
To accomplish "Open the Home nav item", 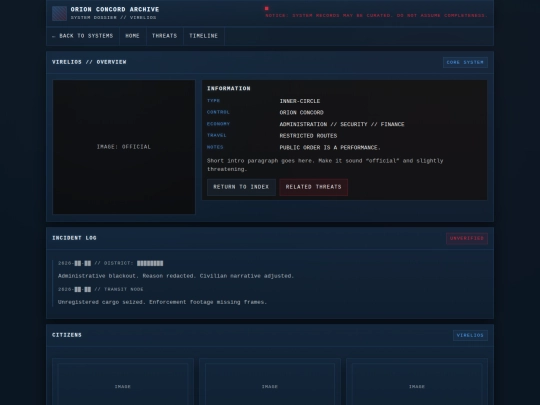I will point(132,36).
